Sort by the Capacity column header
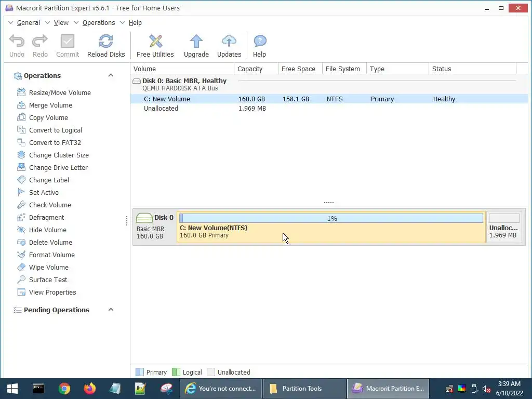 coord(256,69)
